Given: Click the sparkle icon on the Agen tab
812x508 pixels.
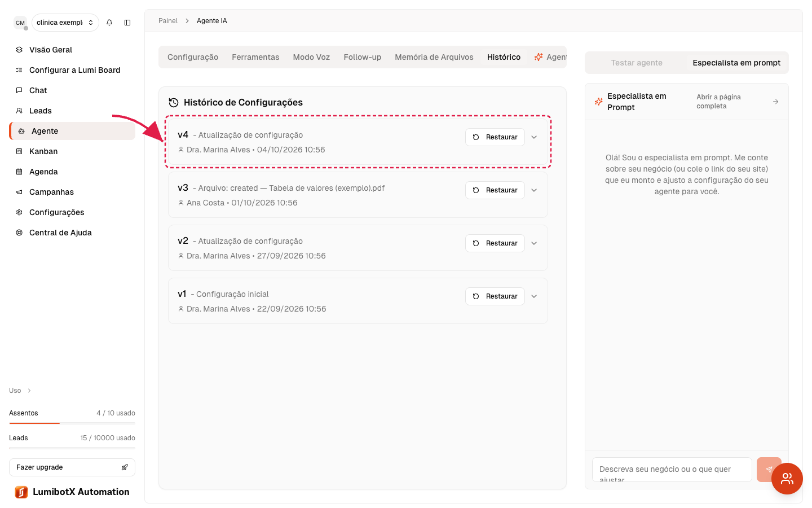Looking at the screenshot, I should pos(539,57).
